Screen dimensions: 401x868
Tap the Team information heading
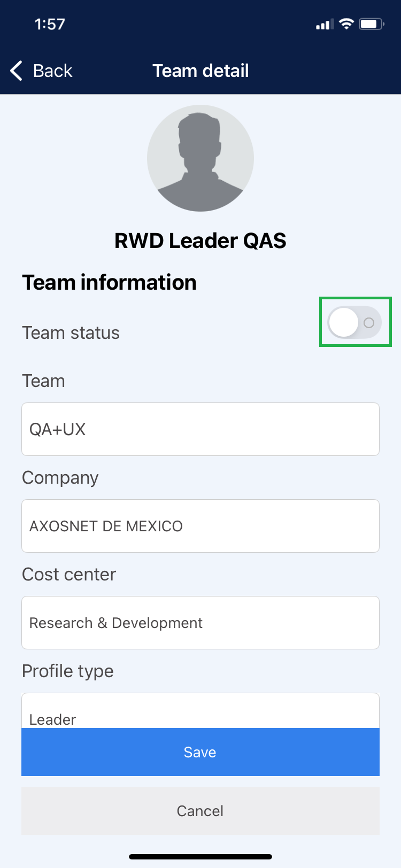tap(109, 282)
